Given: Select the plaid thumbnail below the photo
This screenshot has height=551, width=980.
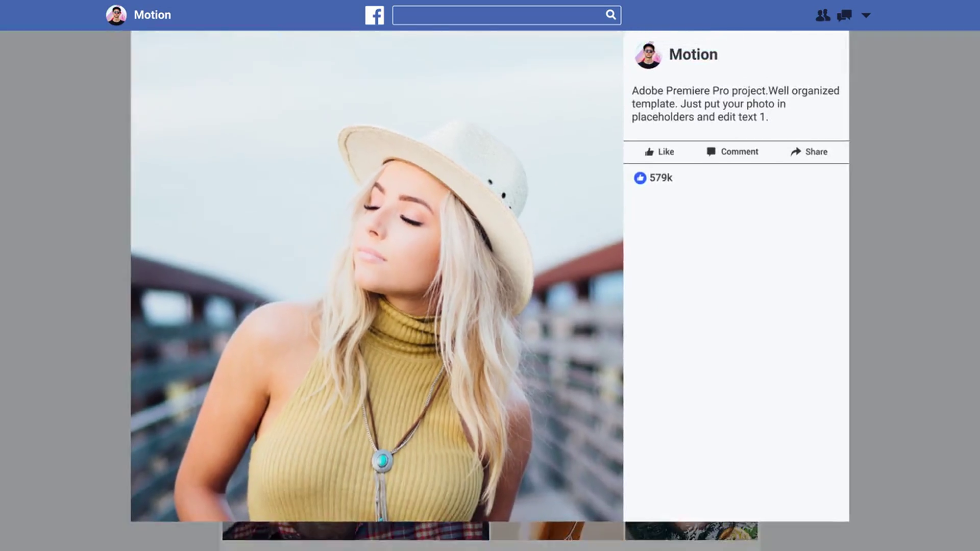Looking at the screenshot, I should pyautogui.click(x=355, y=531).
